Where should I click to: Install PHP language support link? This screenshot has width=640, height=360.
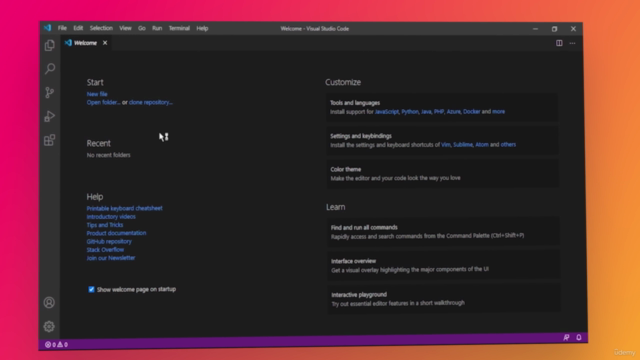click(439, 111)
